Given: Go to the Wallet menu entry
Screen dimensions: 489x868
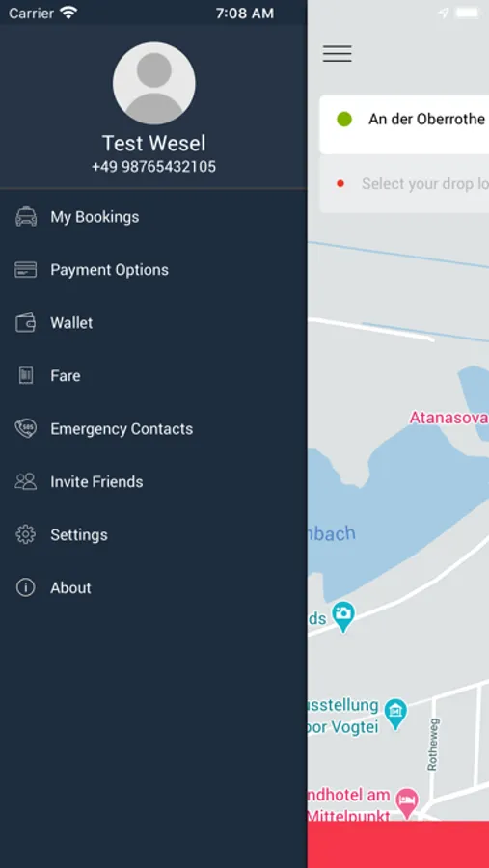Looking at the screenshot, I should pyautogui.click(x=153, y=323).
